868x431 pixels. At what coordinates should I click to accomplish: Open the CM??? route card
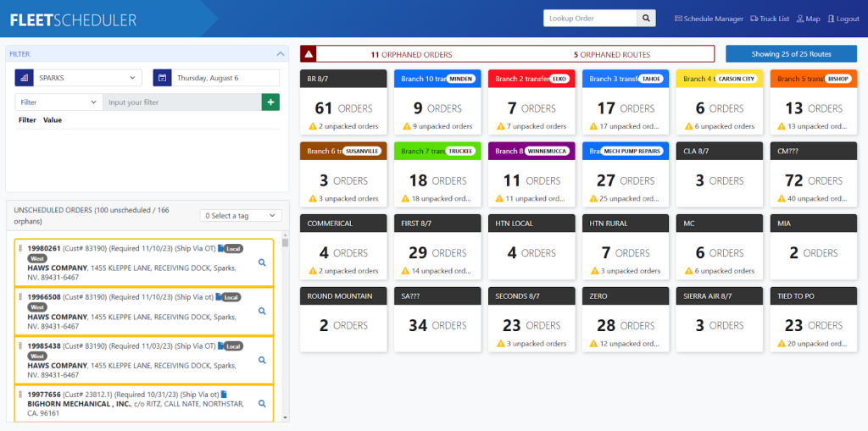click(814, 174)
